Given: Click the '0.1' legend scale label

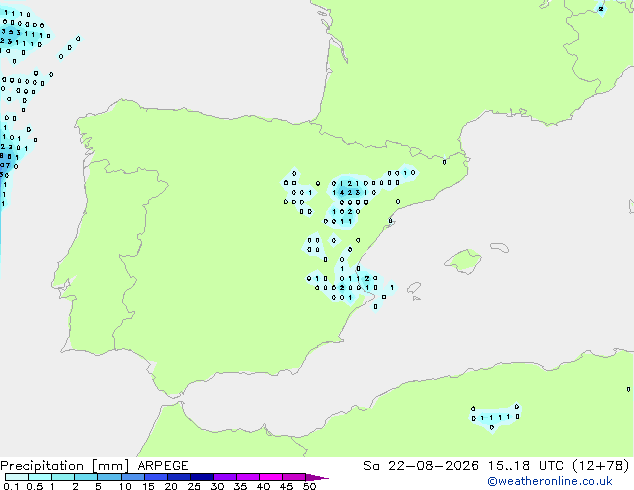Looking at the screenshot, I should pos(11,486).
